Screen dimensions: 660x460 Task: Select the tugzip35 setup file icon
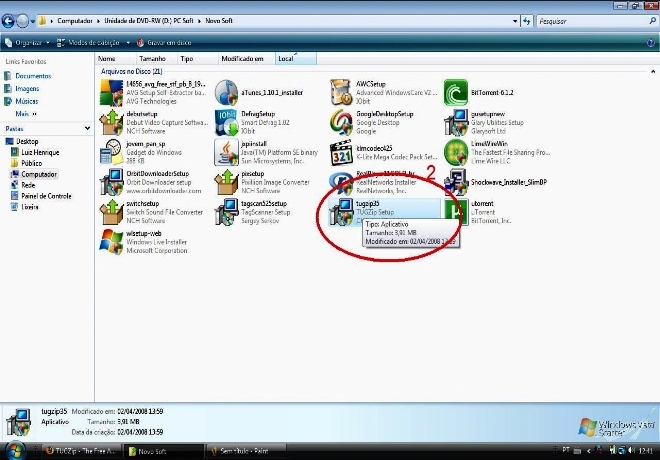343,209
